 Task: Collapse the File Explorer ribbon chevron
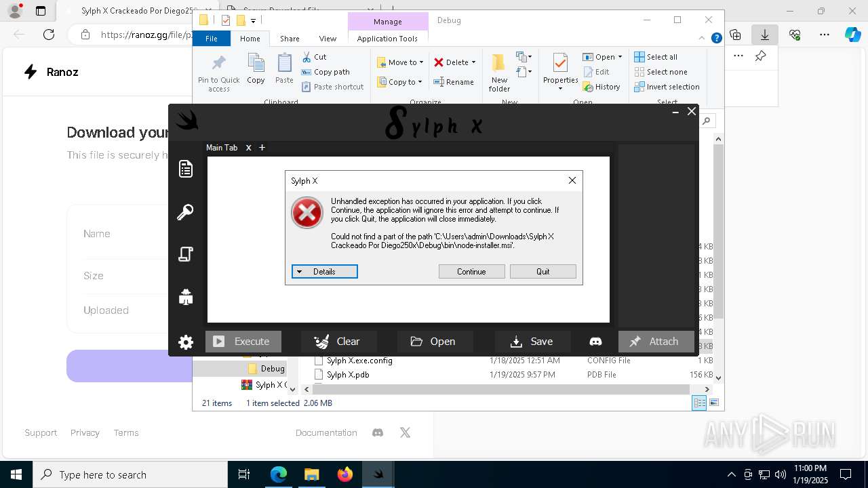coord(703,39)
